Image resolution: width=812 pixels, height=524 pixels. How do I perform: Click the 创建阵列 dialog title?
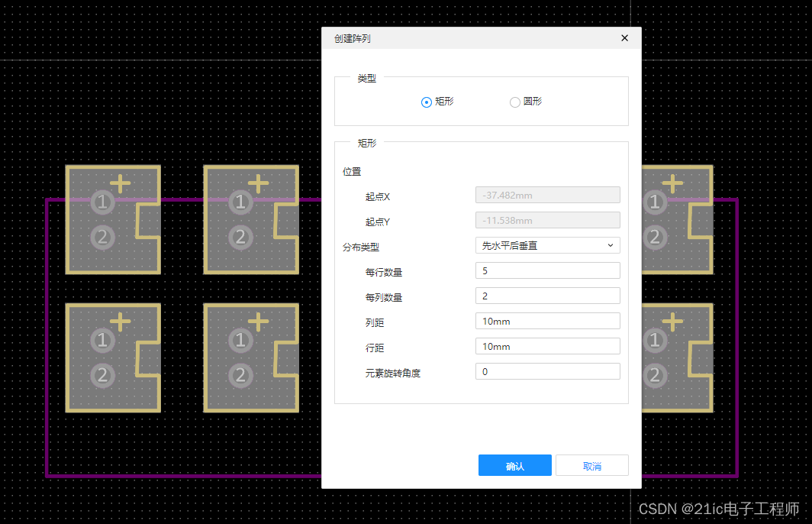tap(352, 39)
